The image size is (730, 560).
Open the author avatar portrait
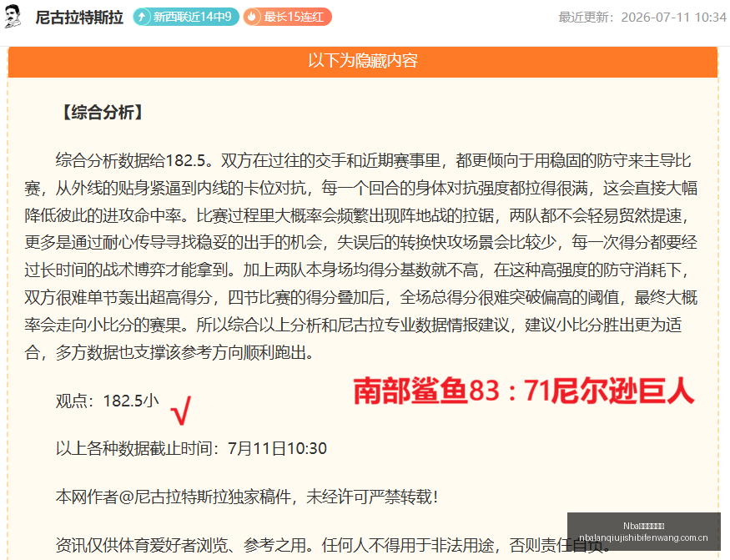click(x=13, y=18)
